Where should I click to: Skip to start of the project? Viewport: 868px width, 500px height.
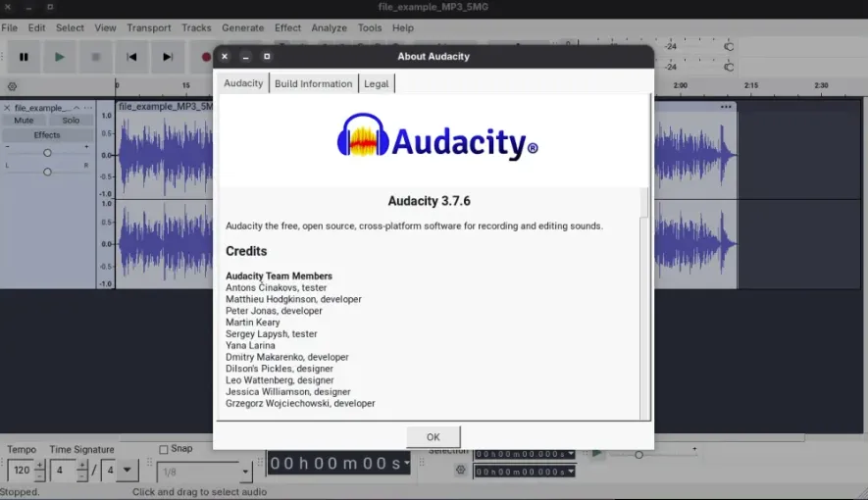pos(131,57)
